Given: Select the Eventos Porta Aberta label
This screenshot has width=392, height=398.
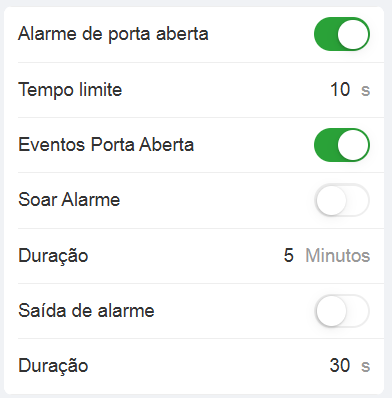Looking at the screenshot, I should tap(106, 145).
